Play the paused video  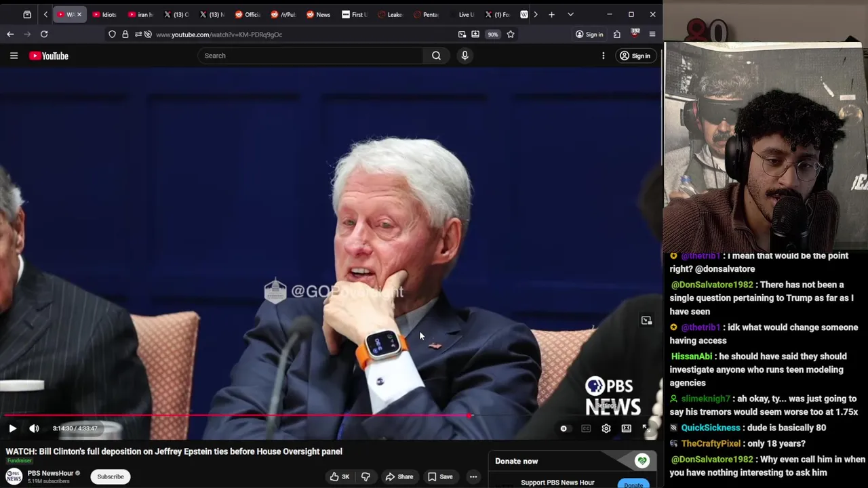pyautogui.click(x=12, y=428)
